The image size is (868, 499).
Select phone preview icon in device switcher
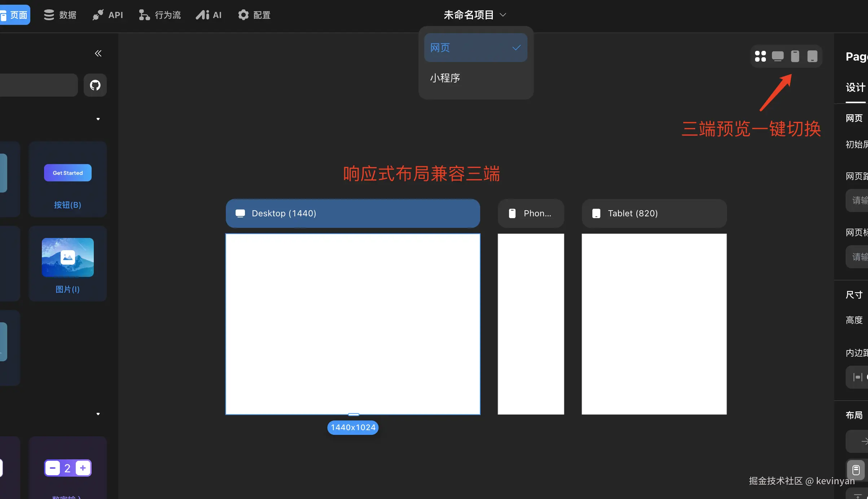795,56
